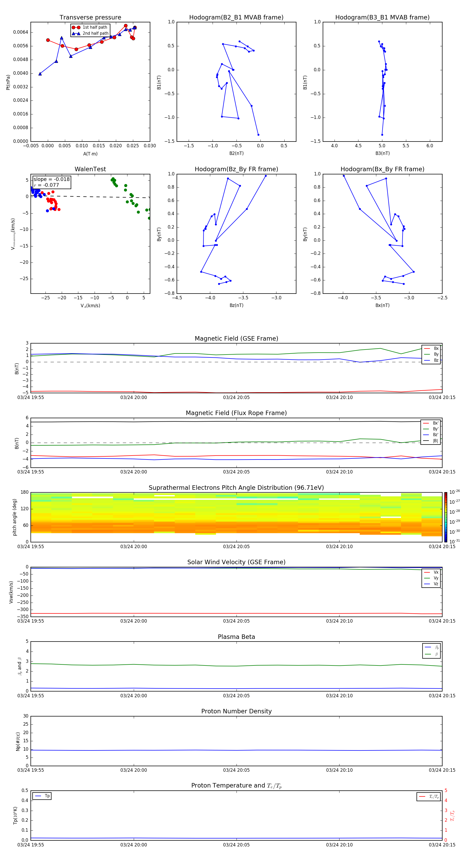
Task: Click the Tp legend entry
Action: pyautogui.click(x=42, y=796)
